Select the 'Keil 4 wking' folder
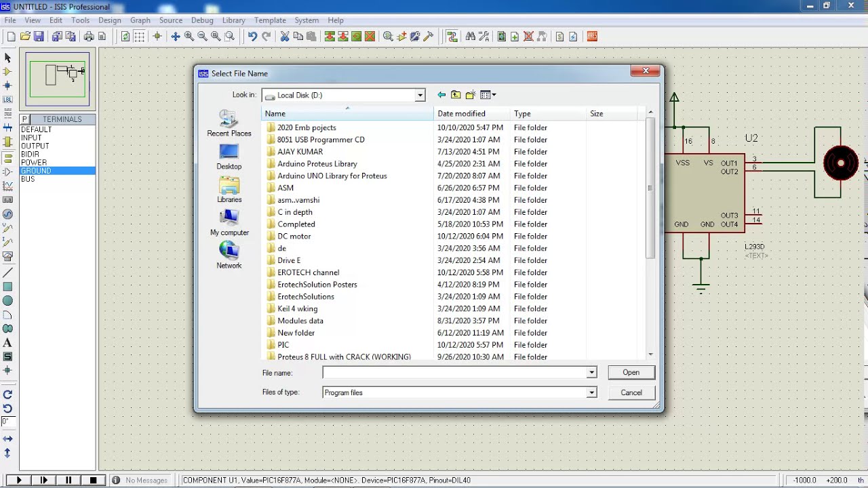Image resolution: width=868 pixels, height=488 pixels. 297,308
